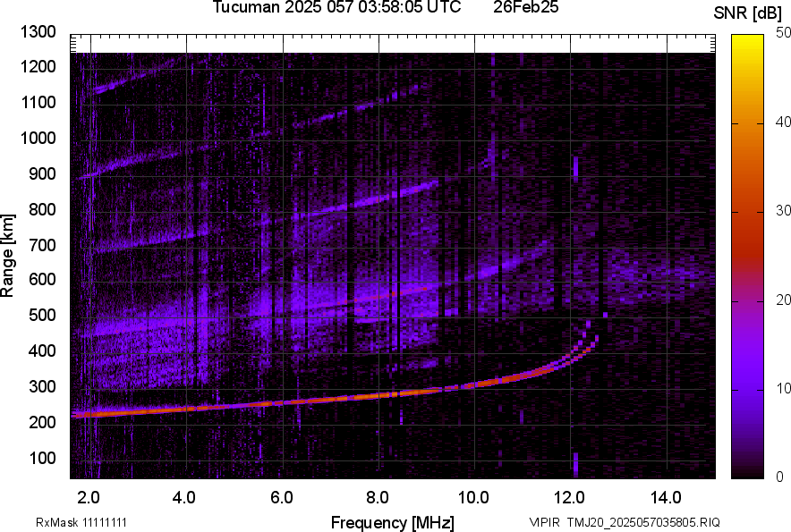The image size is (791, 532).
Task: Select the 2.0 frequency tick label
Action: (89, 497)
